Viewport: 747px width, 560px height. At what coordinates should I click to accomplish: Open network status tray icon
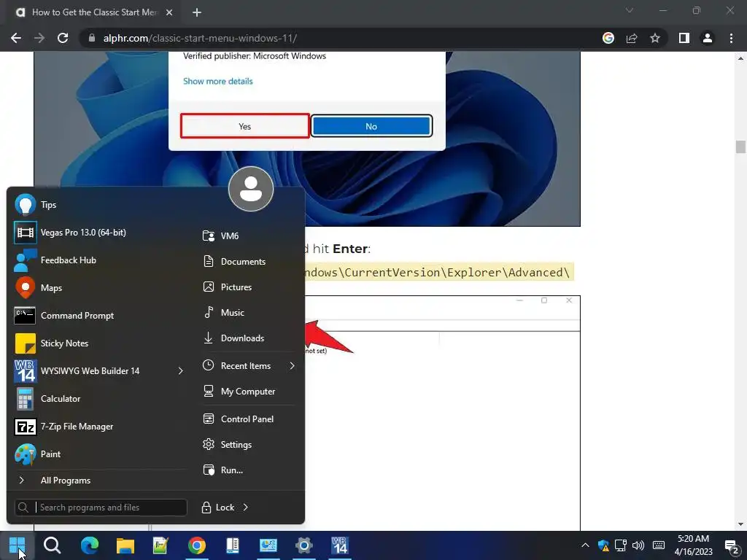click(620, 545)
